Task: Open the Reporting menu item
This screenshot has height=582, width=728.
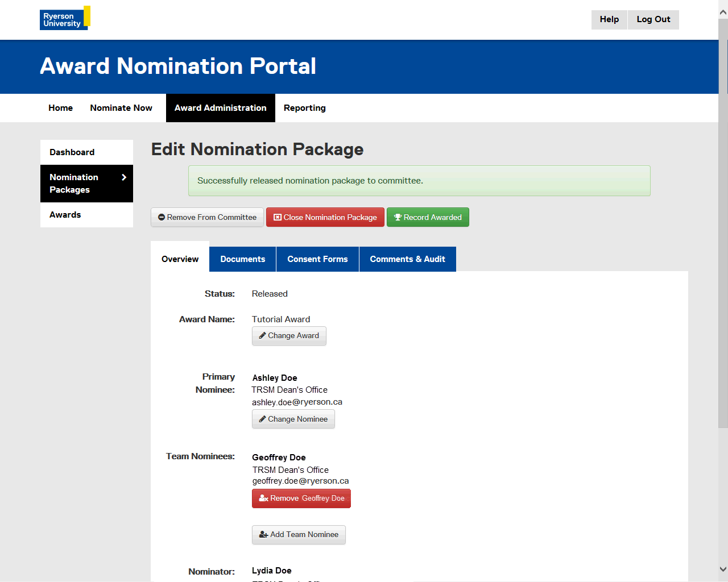Action: point(304,108)
